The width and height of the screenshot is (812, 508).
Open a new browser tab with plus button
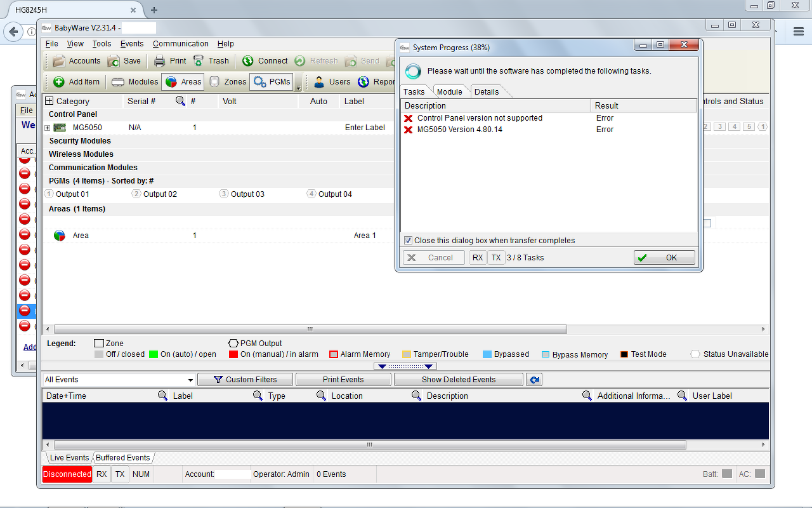[x=154, y=10]
